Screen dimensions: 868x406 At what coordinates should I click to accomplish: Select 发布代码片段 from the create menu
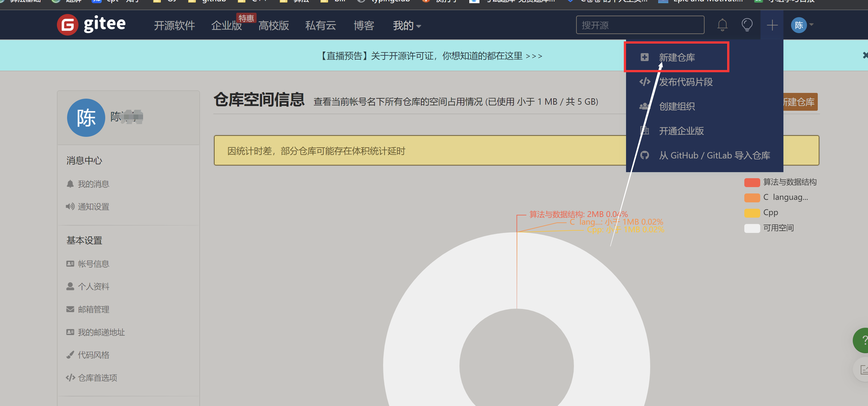[x=686, y=81]
